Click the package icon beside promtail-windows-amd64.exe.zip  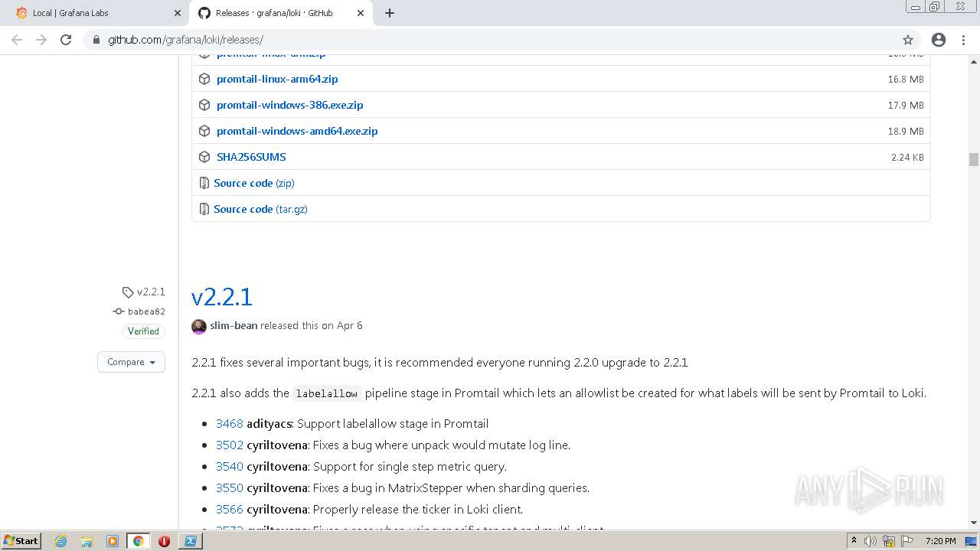pyautogui.click(x=204, y=131)
